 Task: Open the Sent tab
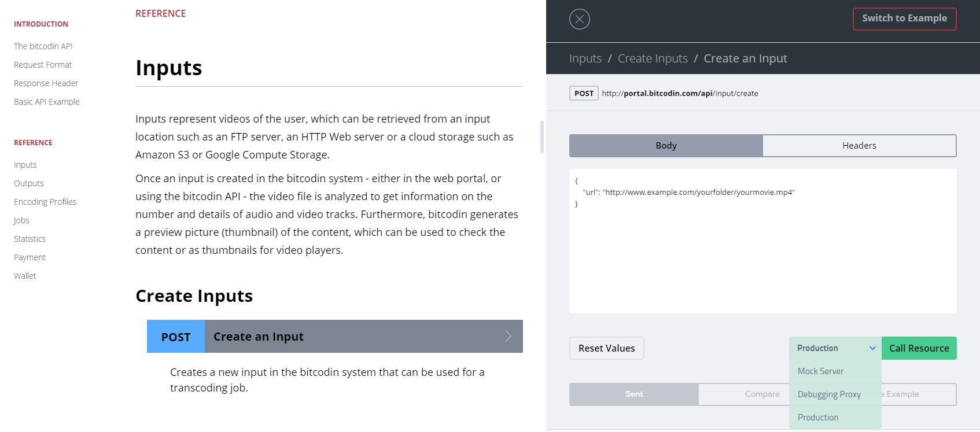click(x=633, y=394)
